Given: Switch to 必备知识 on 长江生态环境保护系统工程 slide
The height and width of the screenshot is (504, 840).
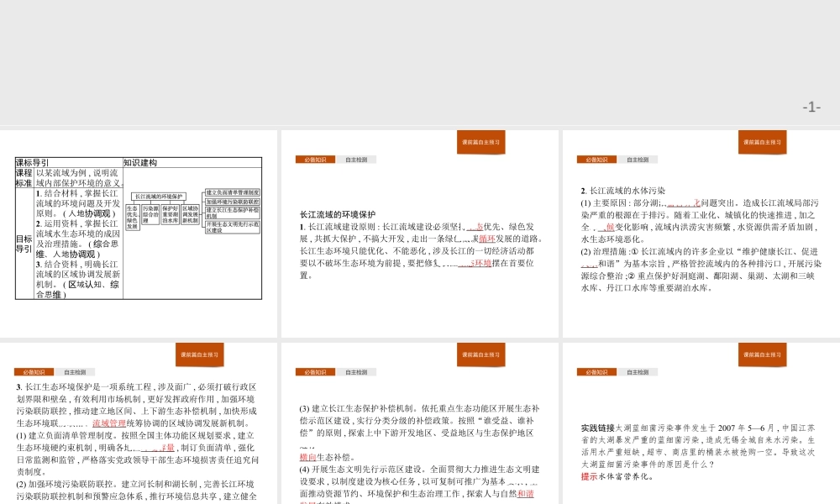Looking at the screenshot, I should (x=34, y=372).
